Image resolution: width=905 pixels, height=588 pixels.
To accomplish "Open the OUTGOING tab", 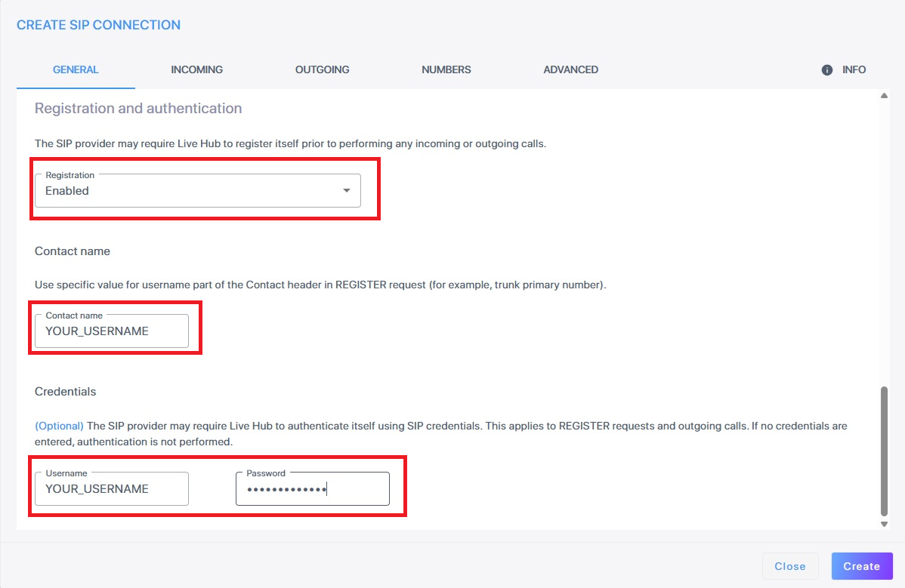I will [x=322, y=69].
